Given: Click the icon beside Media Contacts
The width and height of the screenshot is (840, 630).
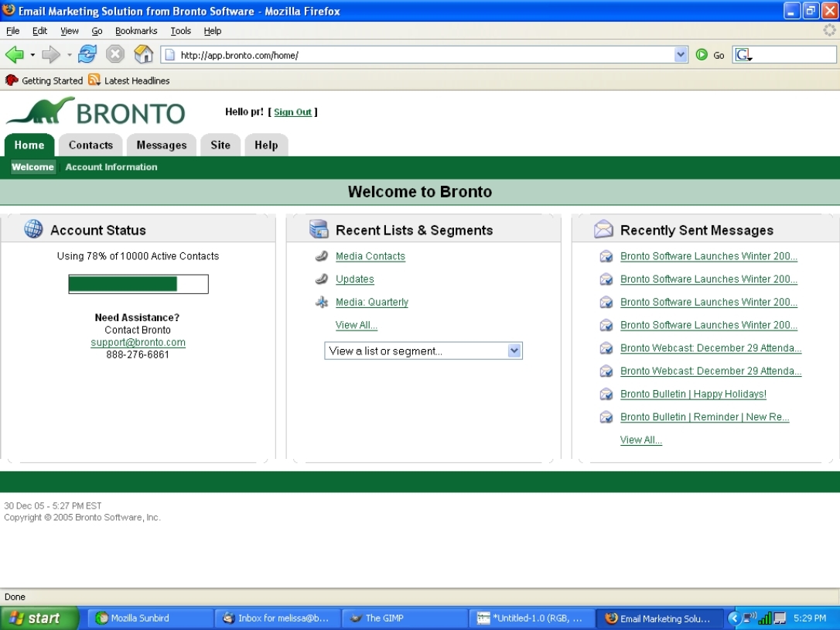Looking at the screenshot, I should coord(322,256).
